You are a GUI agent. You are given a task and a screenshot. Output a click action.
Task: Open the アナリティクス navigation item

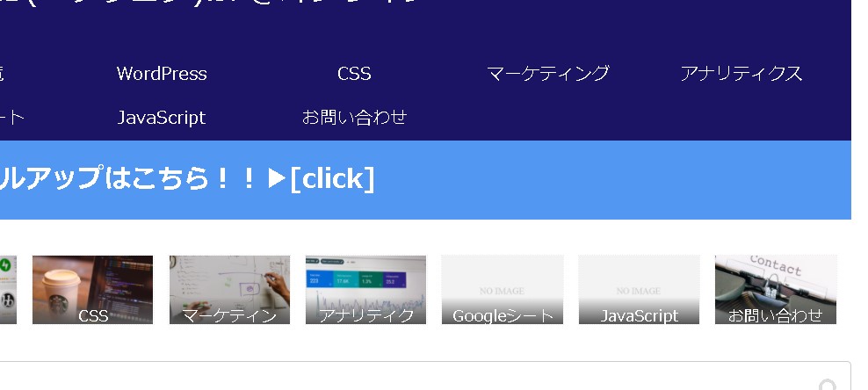click(741, 74)
